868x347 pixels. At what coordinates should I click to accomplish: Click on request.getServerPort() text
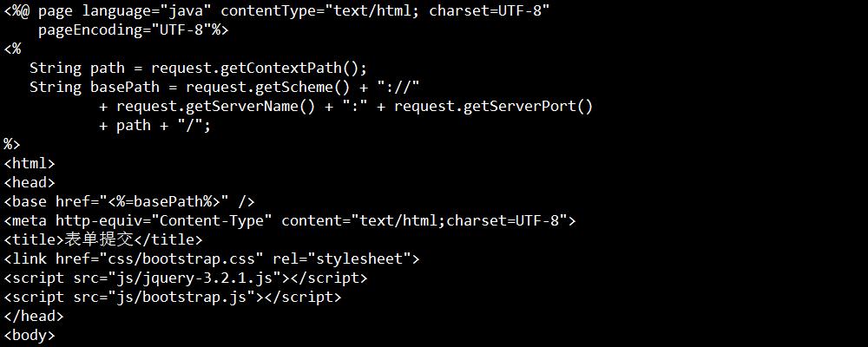493,107
